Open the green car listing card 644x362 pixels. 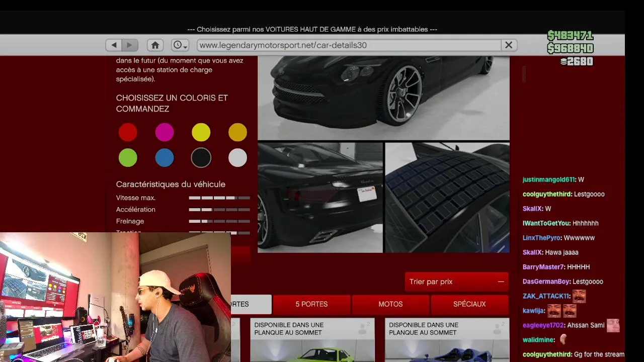point(312,340)
